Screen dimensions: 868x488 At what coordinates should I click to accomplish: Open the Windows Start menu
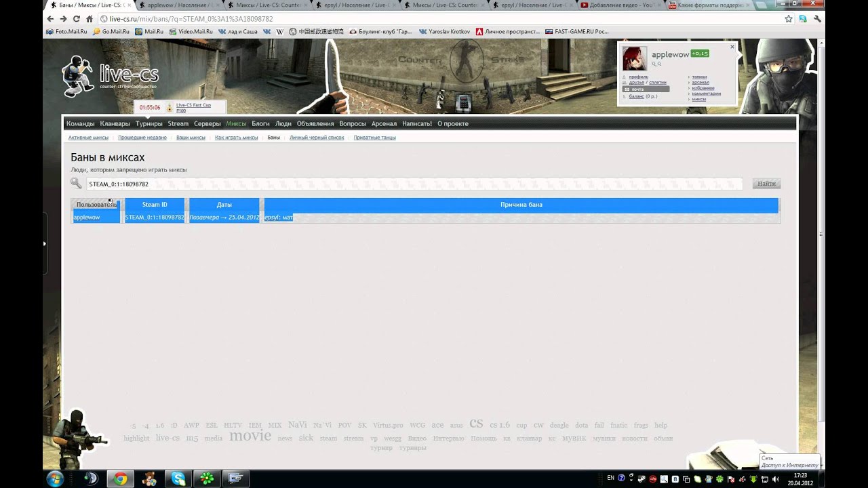coord(55,479)
